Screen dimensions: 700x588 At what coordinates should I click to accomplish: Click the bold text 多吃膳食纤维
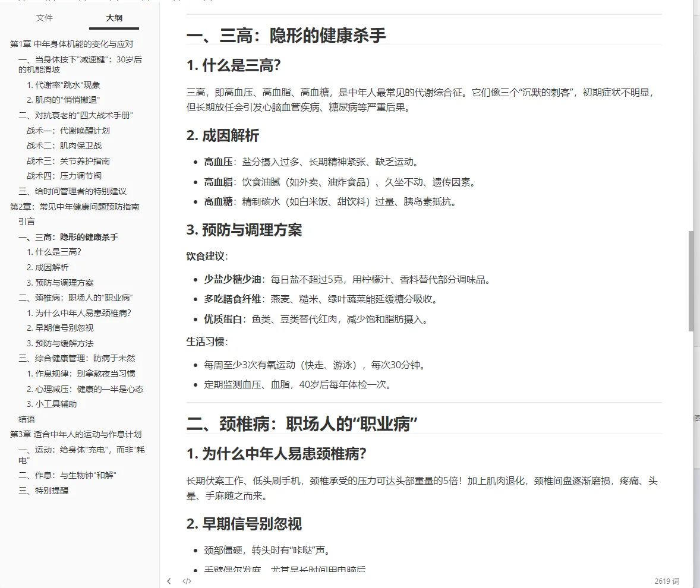pyautogui.click(x=232, y=299)
